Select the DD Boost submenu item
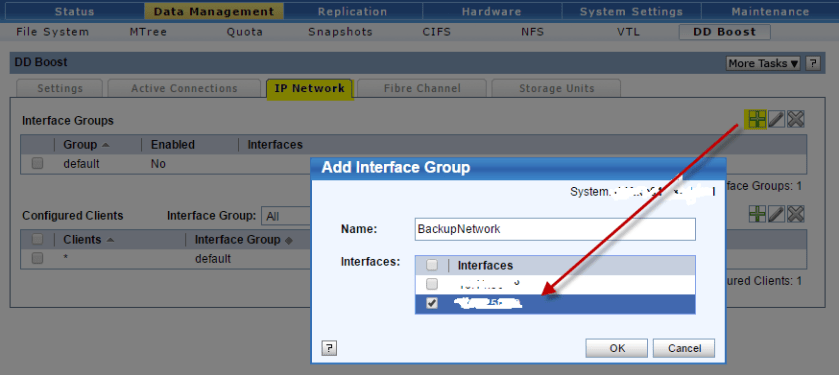839x375 pixels. [724, 32]
